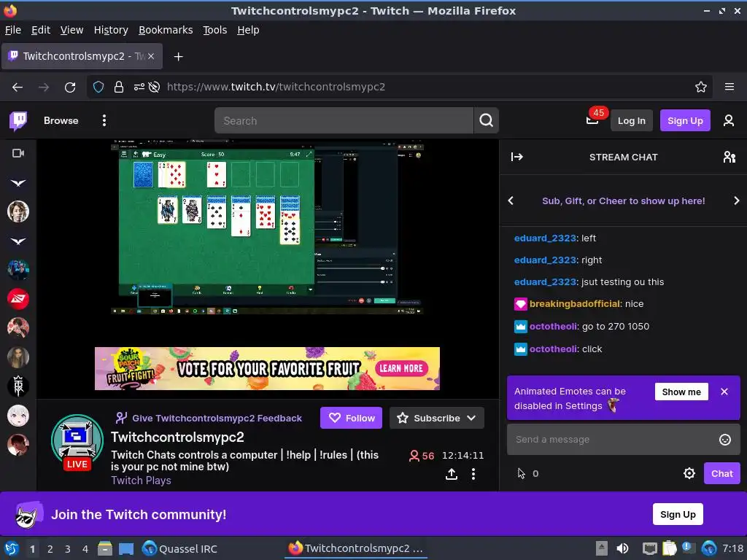Open tracking protection shield panel
The width and height of the screenshot is (747, 560).
98,87
